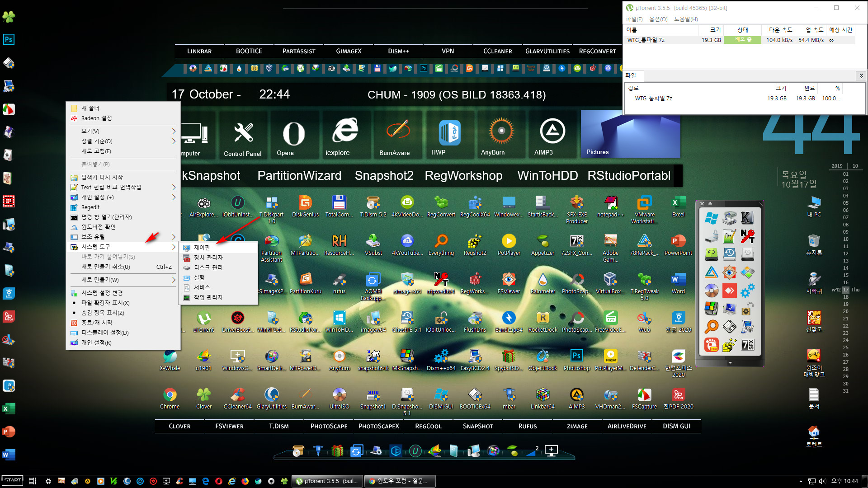Open uTorrent 도움말(H) menu
Screen dimensions: 868x488
686,19
